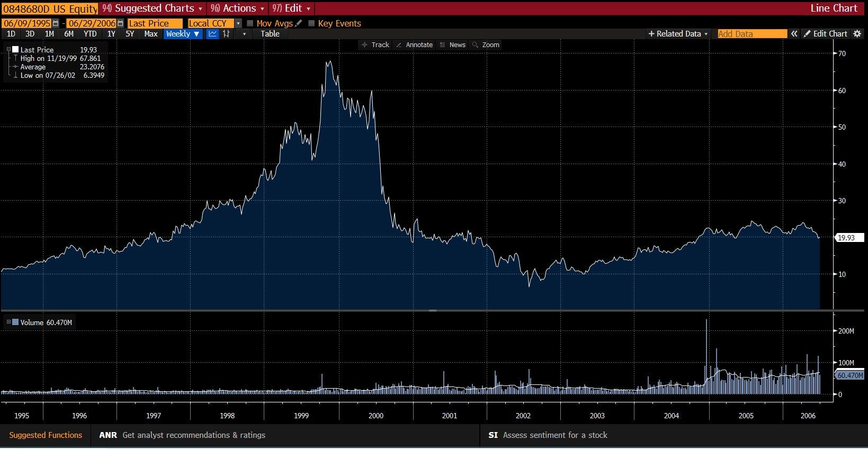Viewport: 868px width, 449px height.
Task: Activate the Zoom magnifier tool
Action: 486,45
